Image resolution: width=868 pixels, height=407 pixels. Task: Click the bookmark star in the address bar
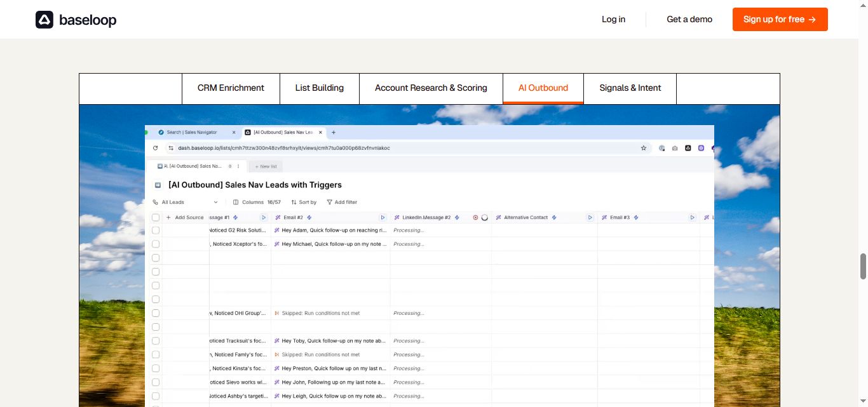(x=644, y=147)
